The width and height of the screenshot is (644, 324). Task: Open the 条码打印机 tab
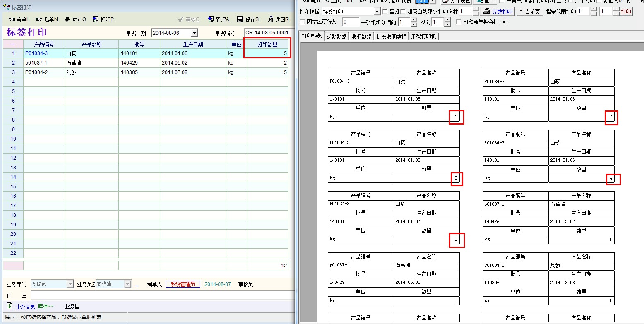(x=423, y=36)
